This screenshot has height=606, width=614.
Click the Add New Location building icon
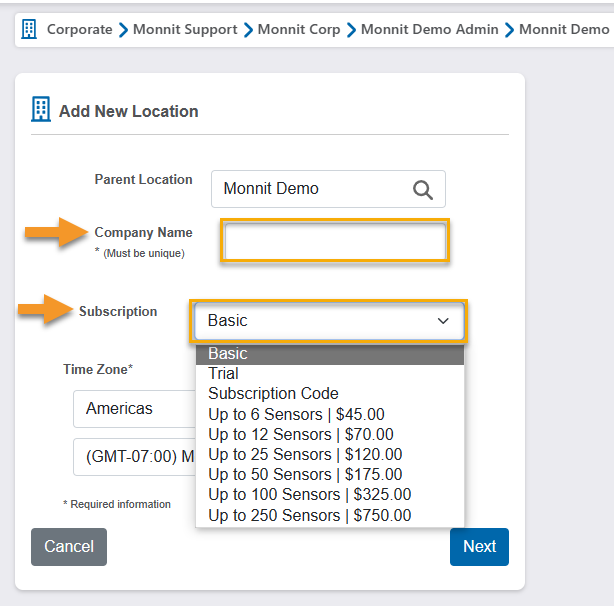pos(41,109)
